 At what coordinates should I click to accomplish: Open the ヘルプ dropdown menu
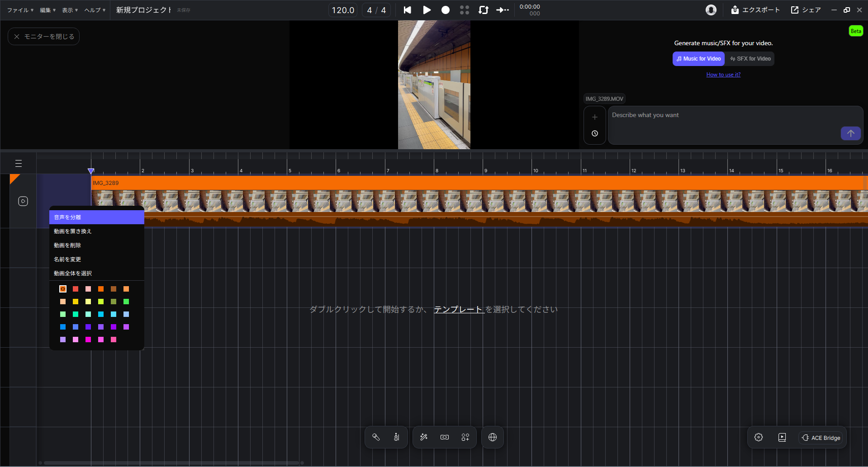point(95,10)
